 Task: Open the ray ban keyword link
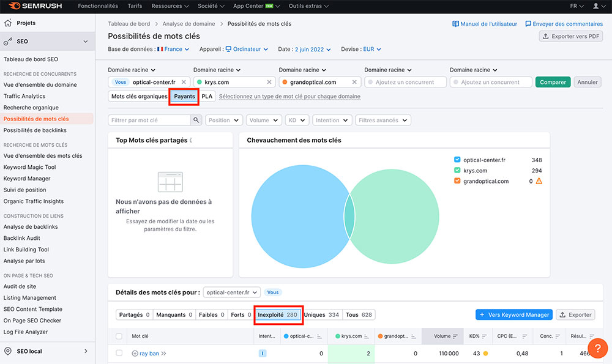coord(149,354)
